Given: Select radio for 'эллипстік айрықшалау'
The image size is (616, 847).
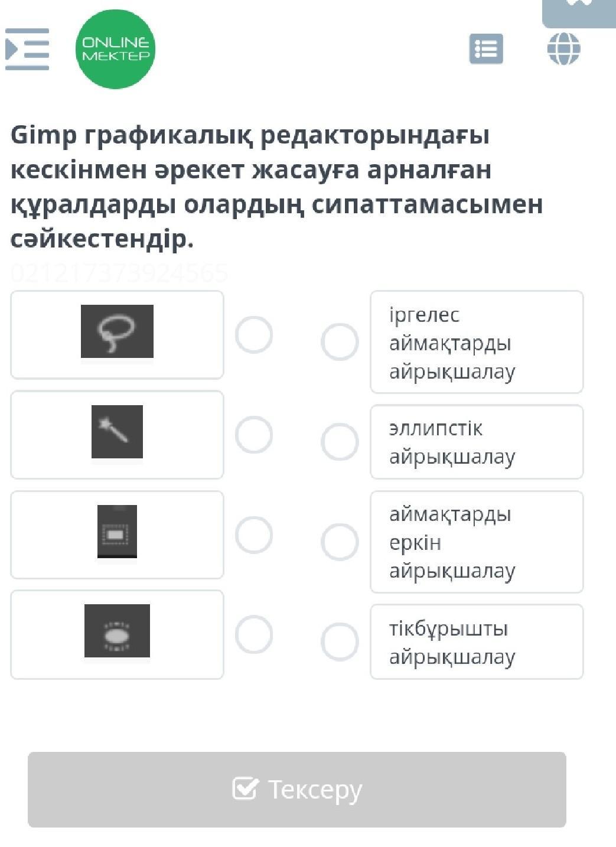Looking at the screenshot, I should (x=340, y=442).
